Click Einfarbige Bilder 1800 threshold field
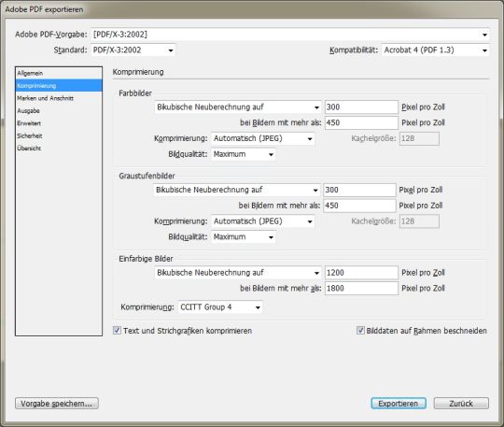This screenshot has height=427, width=504. click(361, 289)
